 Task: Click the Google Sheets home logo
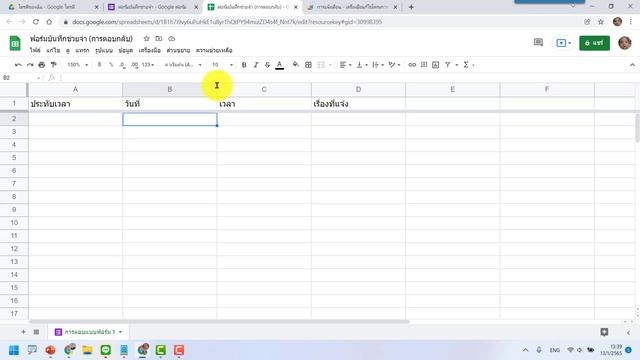click(x=15, y=43)
